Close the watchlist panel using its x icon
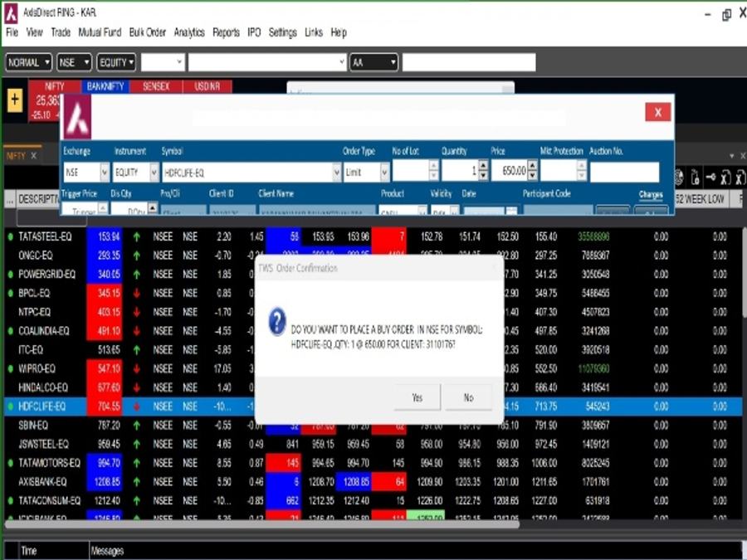The height and width of the screenshot is (560, 747). [x=742, y=156]
